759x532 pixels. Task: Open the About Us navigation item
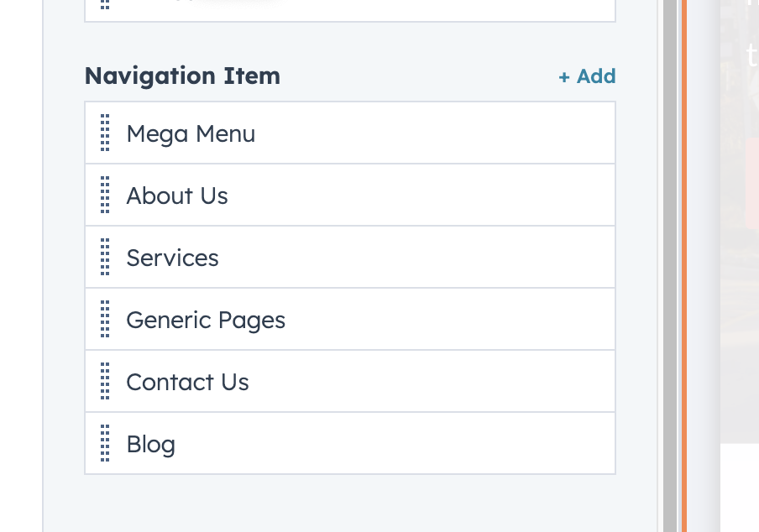177,196
